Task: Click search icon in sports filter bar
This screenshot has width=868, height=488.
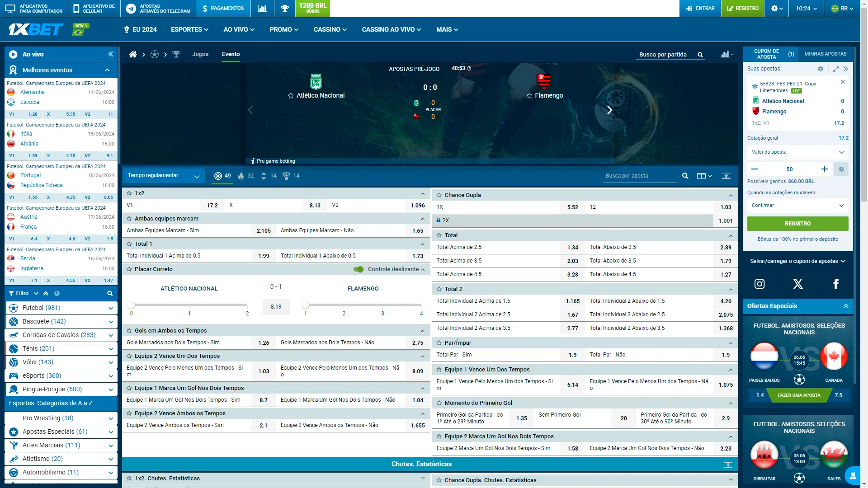Action: coord(110,293)
